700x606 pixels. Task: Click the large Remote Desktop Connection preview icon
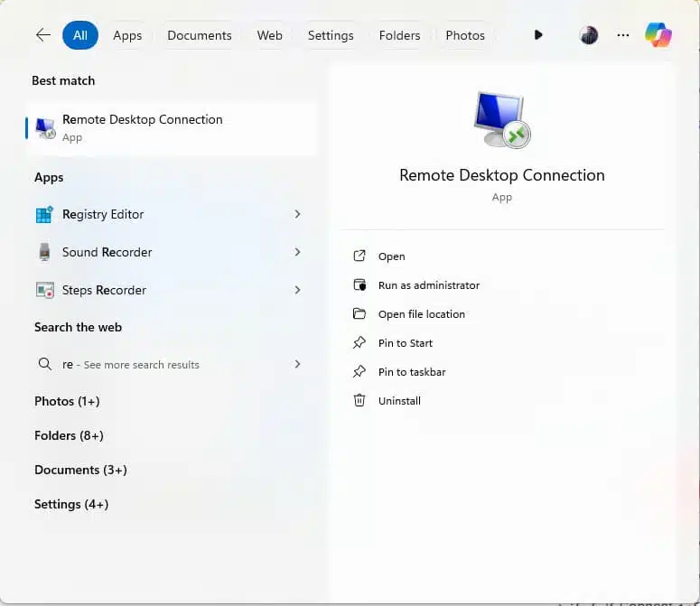coord(502,120)
